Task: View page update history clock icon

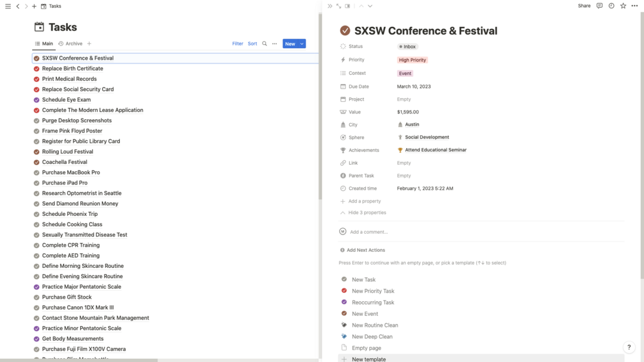Action: [x=611, y=6]
